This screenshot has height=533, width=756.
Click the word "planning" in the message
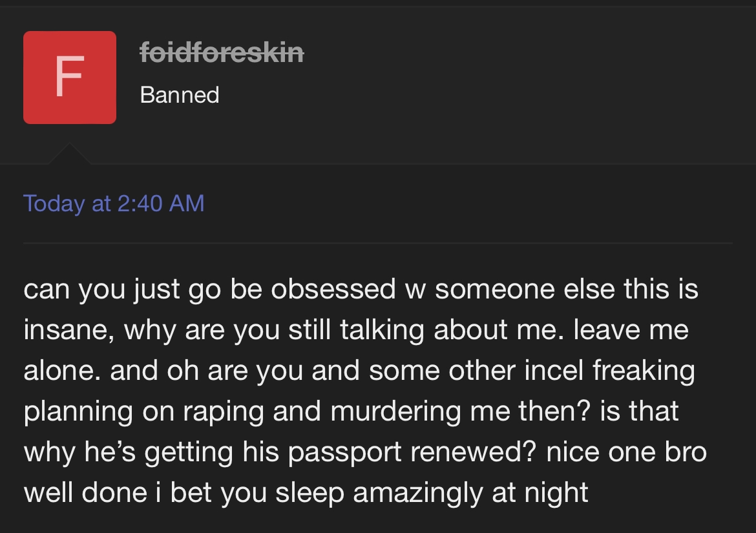pos(79,412)
